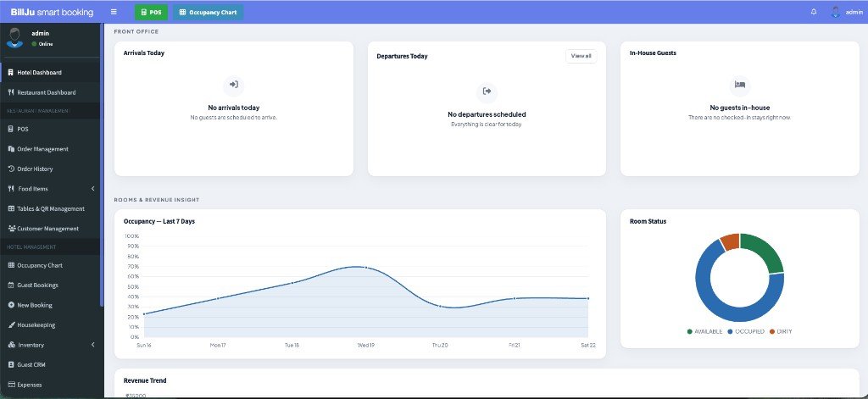Screen dimensions: 868x399
Task: Click the sign-out icon in Departures Today
Action: (487, 91)
